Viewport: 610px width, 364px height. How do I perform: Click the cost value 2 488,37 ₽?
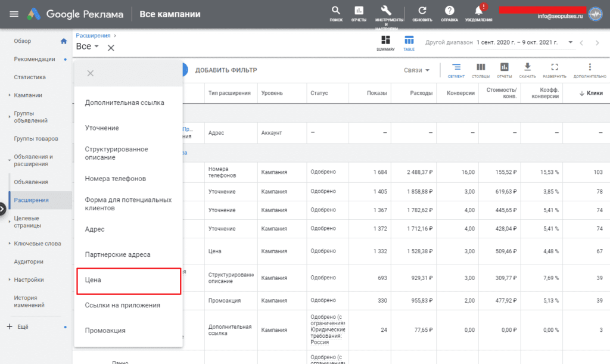[x=420, y=172]
